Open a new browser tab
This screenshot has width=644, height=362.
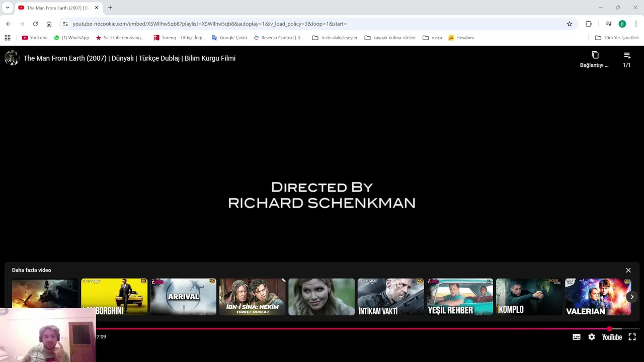(110, 8)
